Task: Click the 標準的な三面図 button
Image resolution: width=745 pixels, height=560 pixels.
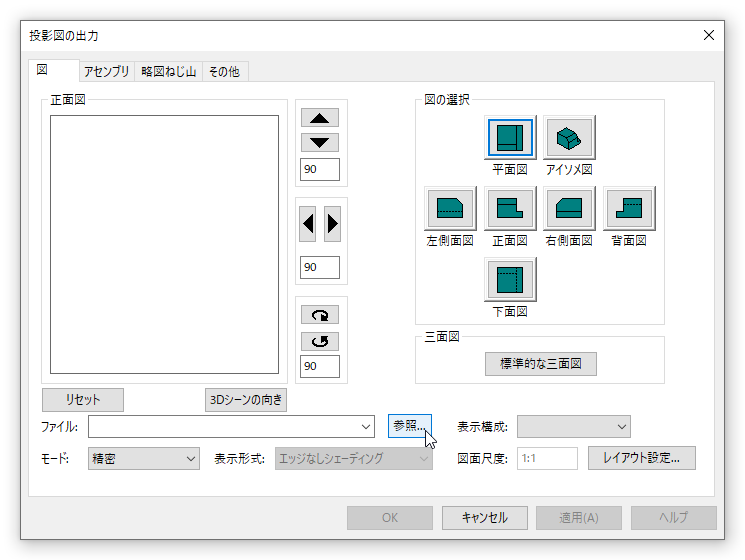Action: (x=541, y=364)
